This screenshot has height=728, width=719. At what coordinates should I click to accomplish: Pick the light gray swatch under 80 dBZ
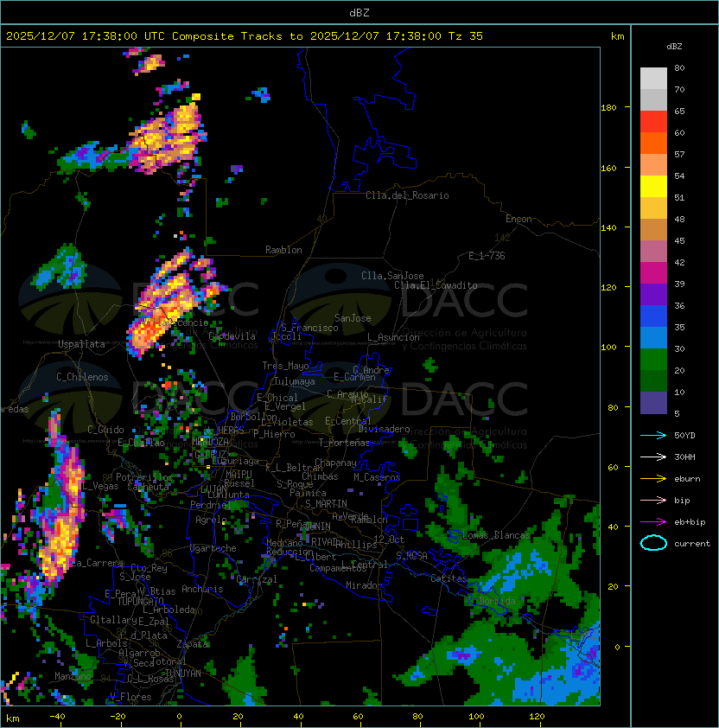click(x=653, y=79)
